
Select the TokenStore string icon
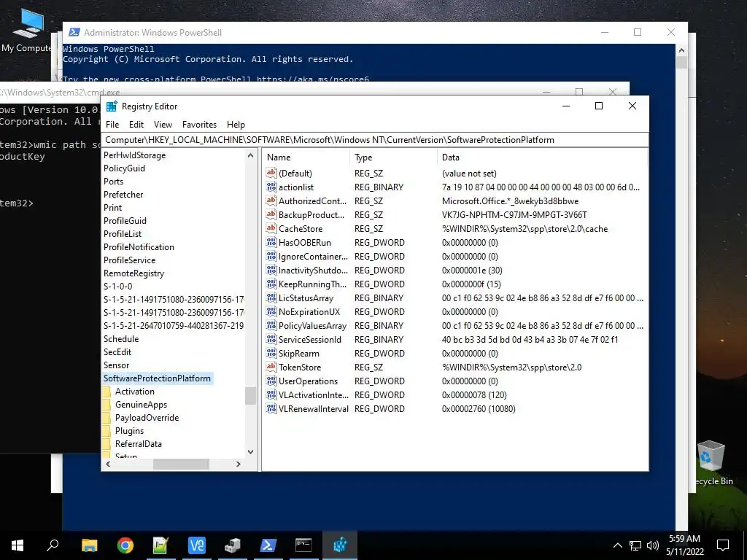coord(271,367)
